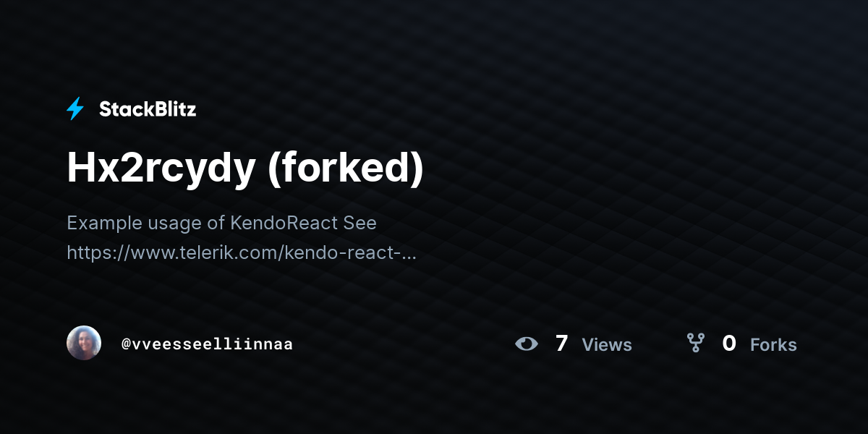Screen dimensions: 868x434
Task: Click the view count number 7
Action: [562, 344]
